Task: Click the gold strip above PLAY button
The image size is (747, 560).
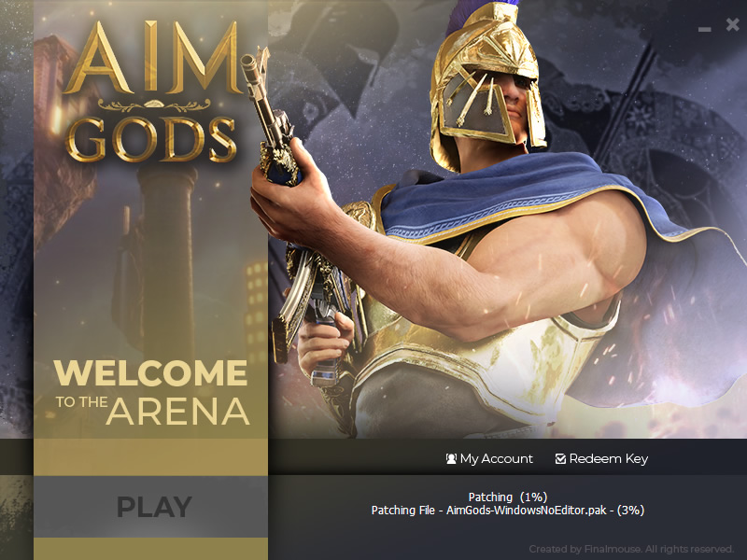Action: click(x=150, y=457)
